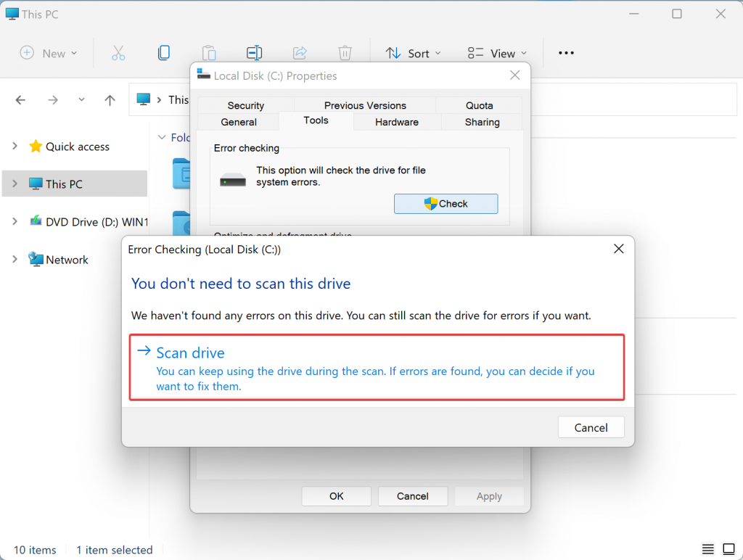Click Apply in Properties dialog
Viewport: 743px width, 560px height.
[489, 496]
